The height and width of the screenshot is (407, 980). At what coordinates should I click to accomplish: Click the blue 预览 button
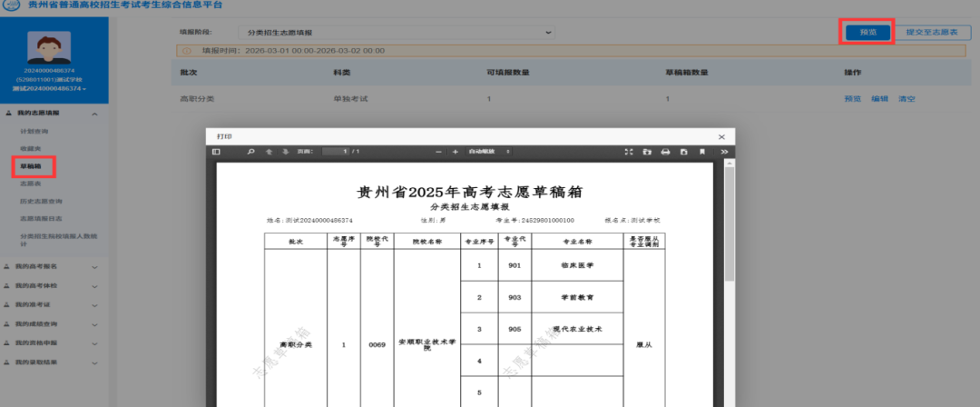[867, 33]
